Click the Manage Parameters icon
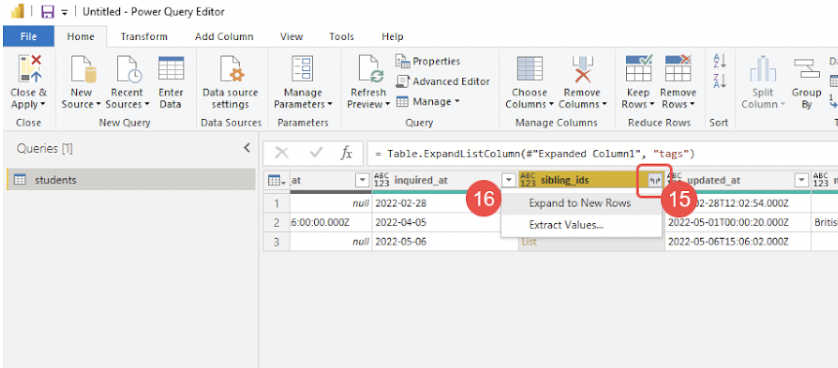 (303, 69)
